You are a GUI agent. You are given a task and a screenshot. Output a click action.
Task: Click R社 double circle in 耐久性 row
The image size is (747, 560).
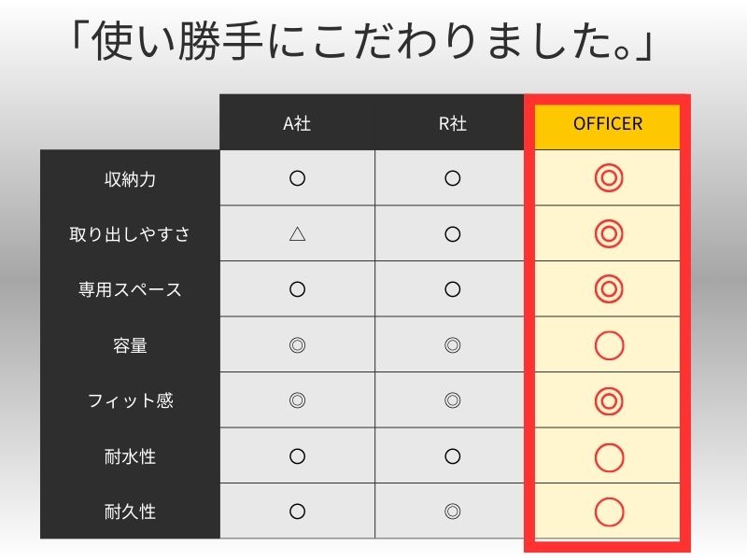click(452, 511)
